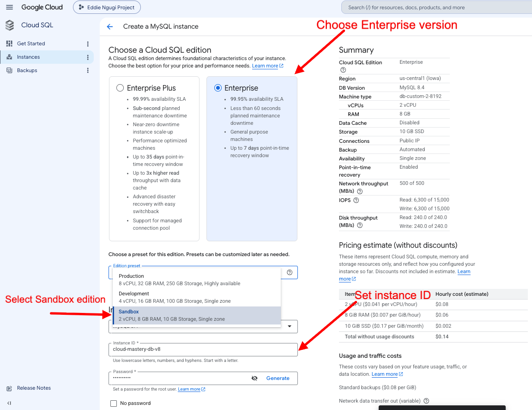Click the Hourly cost (estimate) column header

[x=462, y=294]
